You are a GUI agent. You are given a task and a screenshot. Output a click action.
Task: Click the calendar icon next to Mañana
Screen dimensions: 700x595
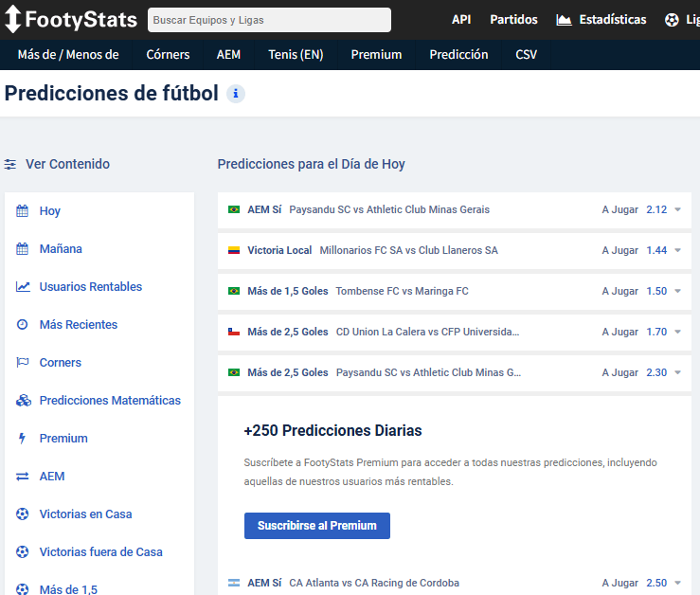[23, 249]
